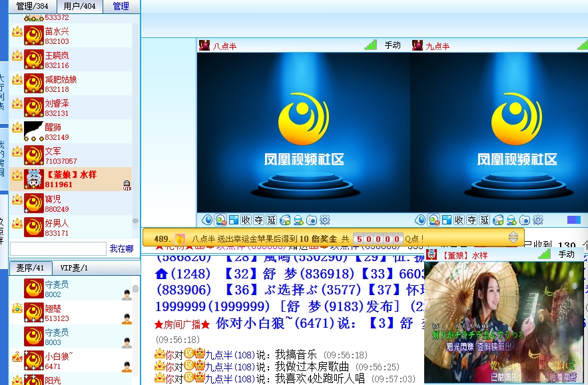Select user 王晓岚 832116
This screenshot has height=385, width=588.
[71, 59]
